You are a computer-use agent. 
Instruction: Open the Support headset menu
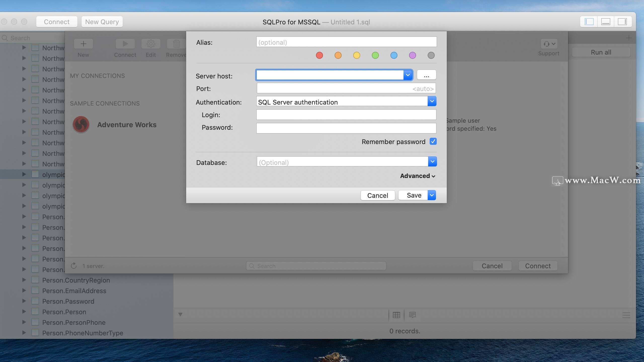[549, 44]
